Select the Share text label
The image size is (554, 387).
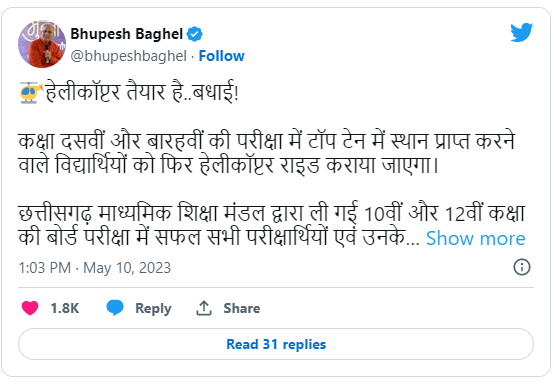coord(242,308)
